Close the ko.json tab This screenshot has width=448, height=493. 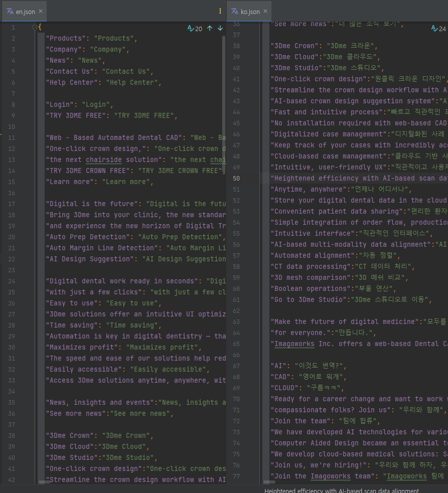point(265,12)
